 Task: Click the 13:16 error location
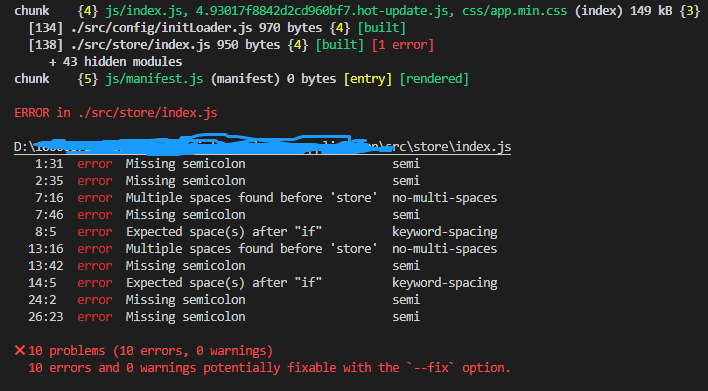(46, 249)
